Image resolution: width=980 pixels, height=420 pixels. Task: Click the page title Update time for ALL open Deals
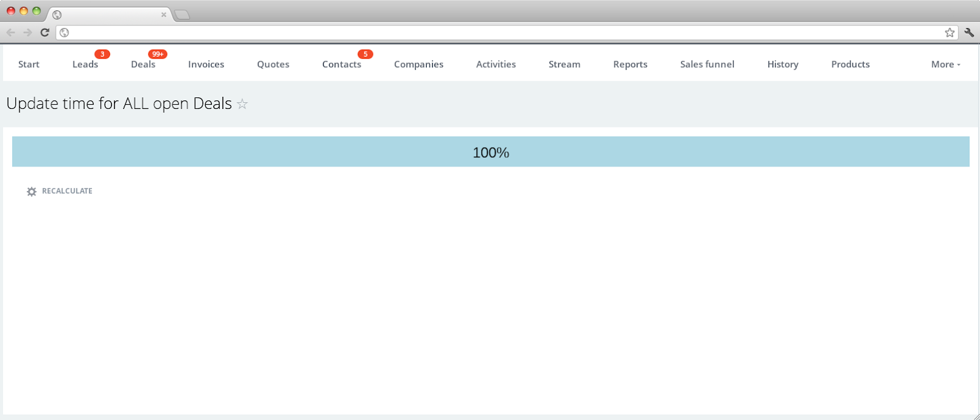(x=119, y=103)
